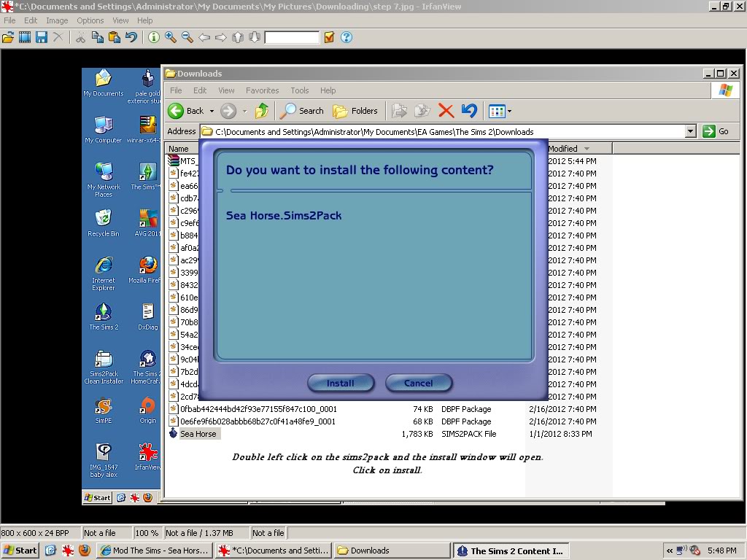Switch to The Sims 2 Content Installer taskbar button
The width and height of the screenshot is (747, 560).
(x=511, y=551)
